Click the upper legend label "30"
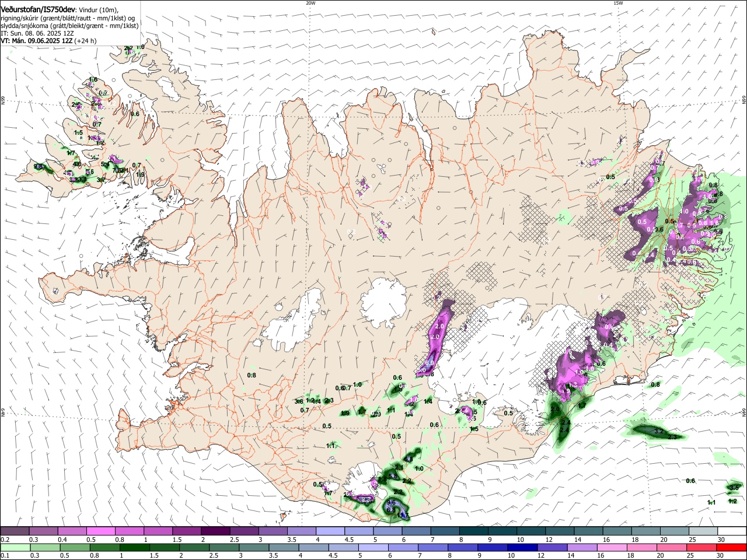This screenshot has width=747, height=560. 721,540
